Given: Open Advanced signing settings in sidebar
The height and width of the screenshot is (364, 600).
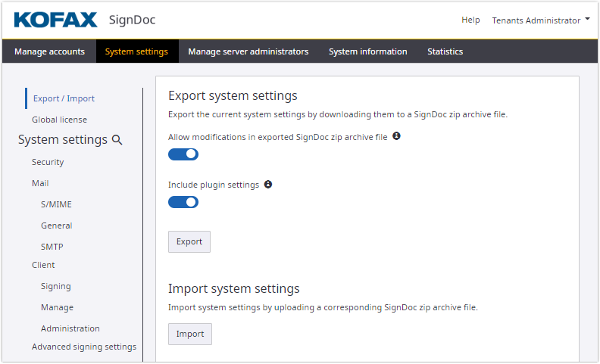Looking at the screenshot, I should tap(84, 347).
